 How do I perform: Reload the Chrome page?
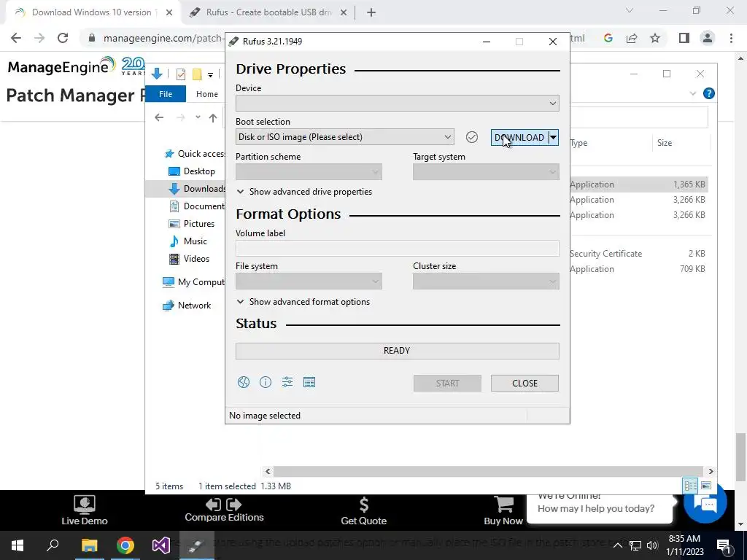click(x=63, y=38)
